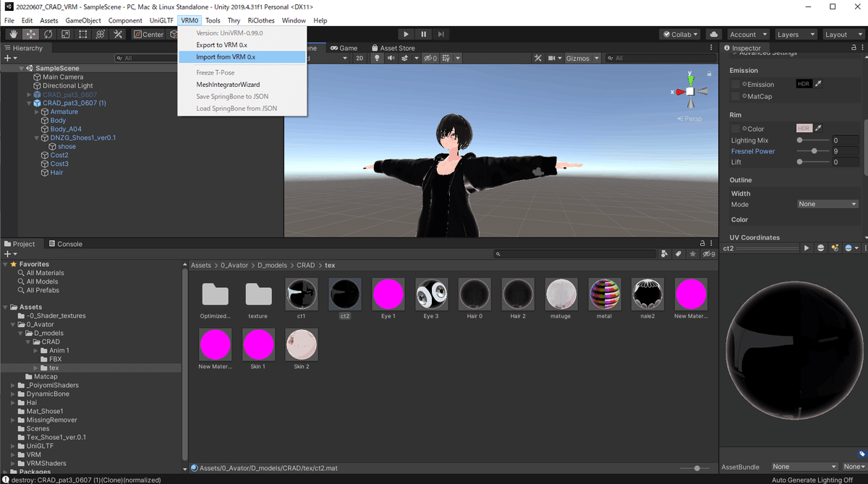Collapse DNZG_Shoes1_ver0.1 in Hierarchy
868x484 pixels.
coord(37,138)
